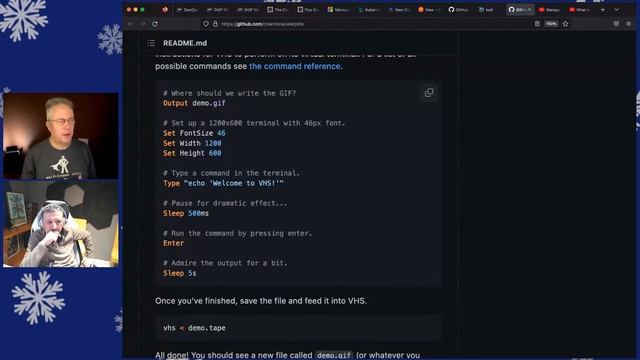Switch to the Kubernetes tab
The width and height of the screenshot is (640, 360).
point(369,9)
